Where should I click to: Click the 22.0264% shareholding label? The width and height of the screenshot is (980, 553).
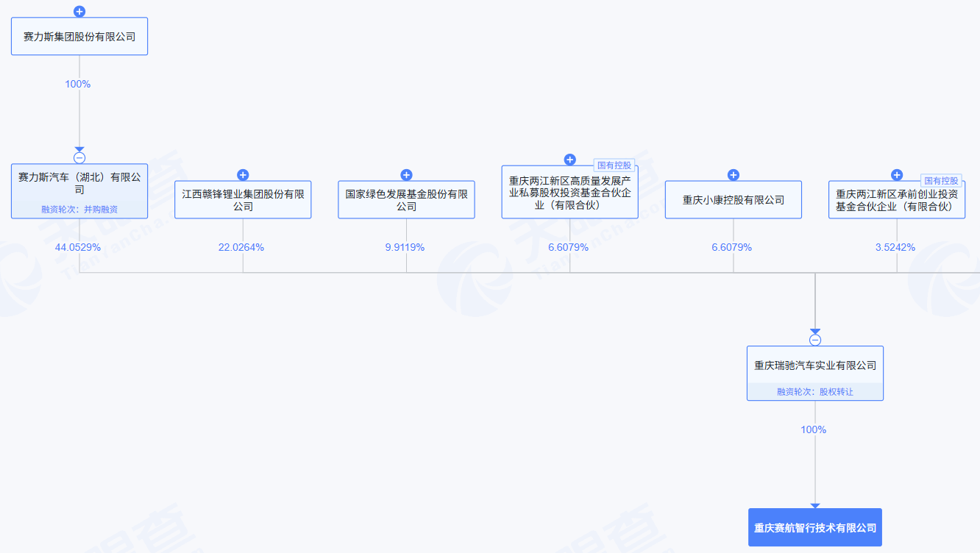[243, 248]
